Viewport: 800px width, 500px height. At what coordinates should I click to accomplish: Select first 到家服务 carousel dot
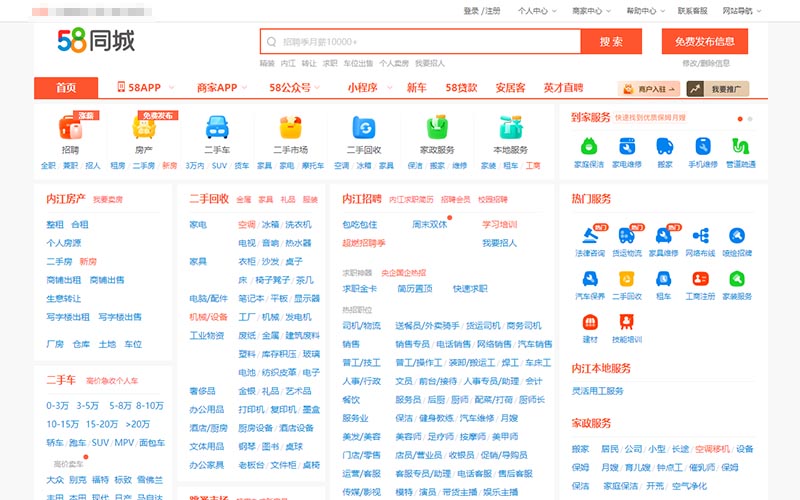coord(740,119)
